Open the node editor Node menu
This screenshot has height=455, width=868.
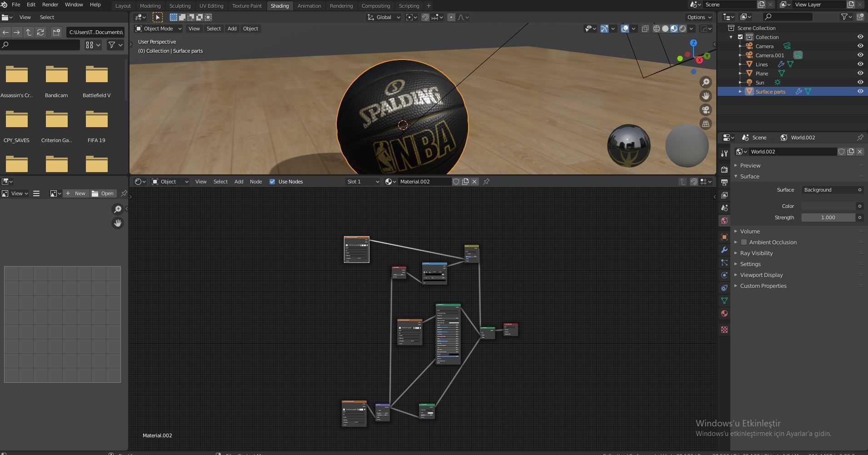pyautogui.click(x=256, y=182)
